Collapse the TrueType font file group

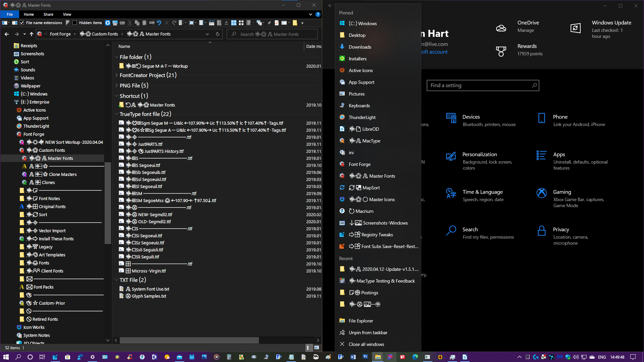pyautogui.click(x=116, y=114)
